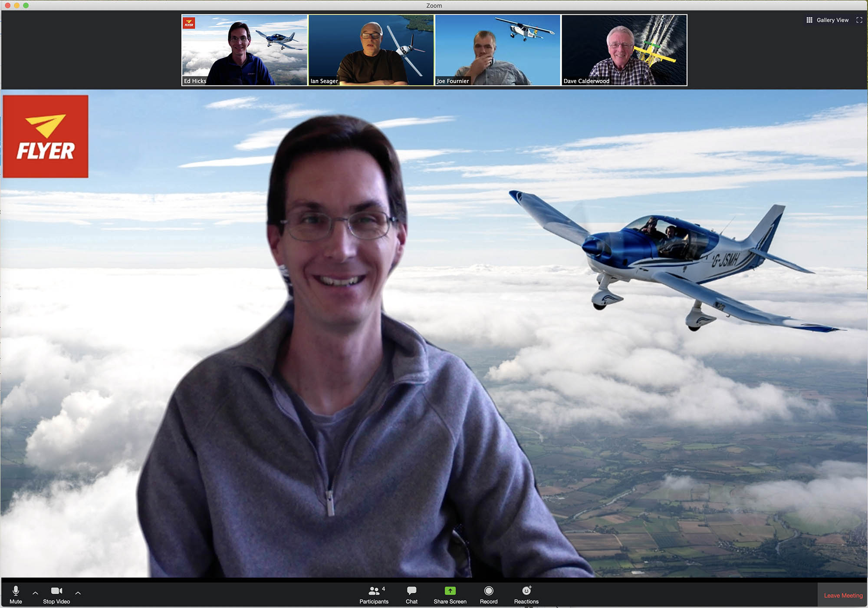
Task: Select Ian Seager video thumbnail
Action: coord(371,50)
